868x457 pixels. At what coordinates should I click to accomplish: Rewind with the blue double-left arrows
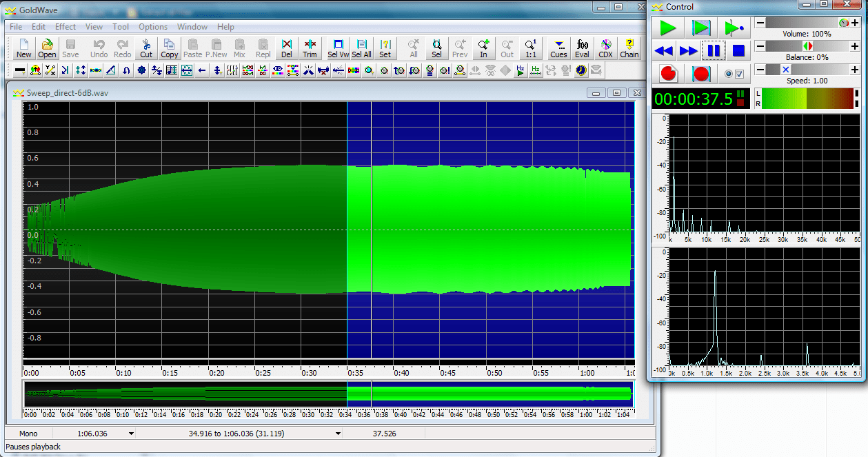[x=663, y=51]
